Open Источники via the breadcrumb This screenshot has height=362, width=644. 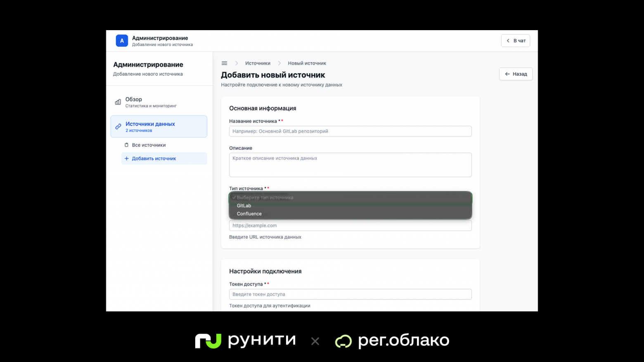[x=258, y=63]
